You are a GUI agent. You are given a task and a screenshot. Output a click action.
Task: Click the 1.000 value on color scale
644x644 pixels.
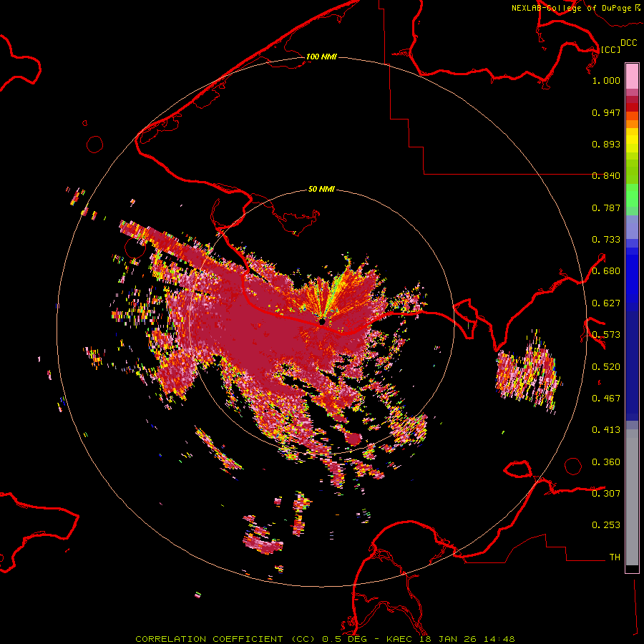click(x=606, y=80)
